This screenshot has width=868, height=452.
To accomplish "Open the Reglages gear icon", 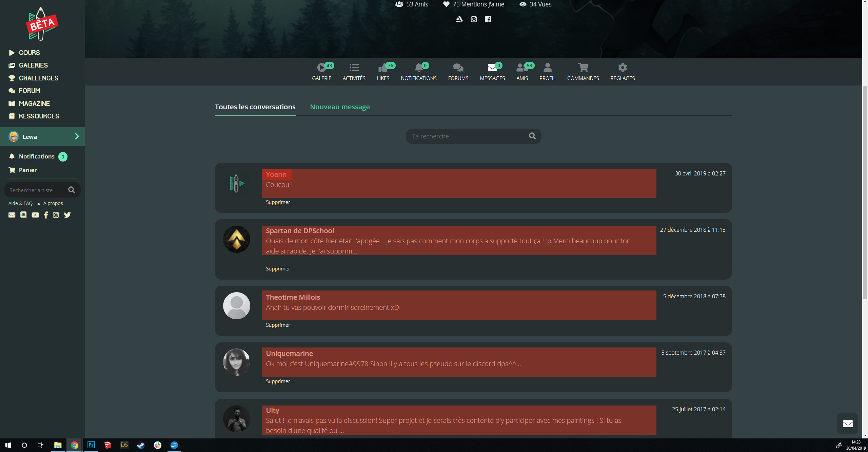I will (x=623, y=68).
